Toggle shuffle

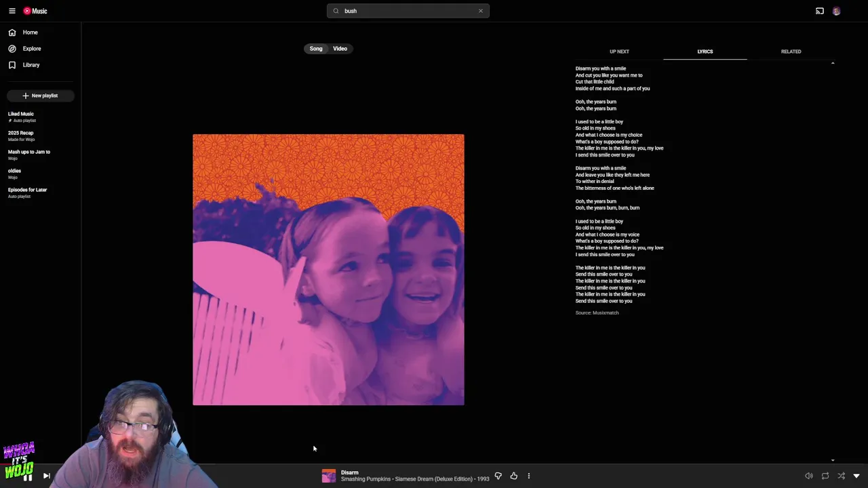coord(842,476)
